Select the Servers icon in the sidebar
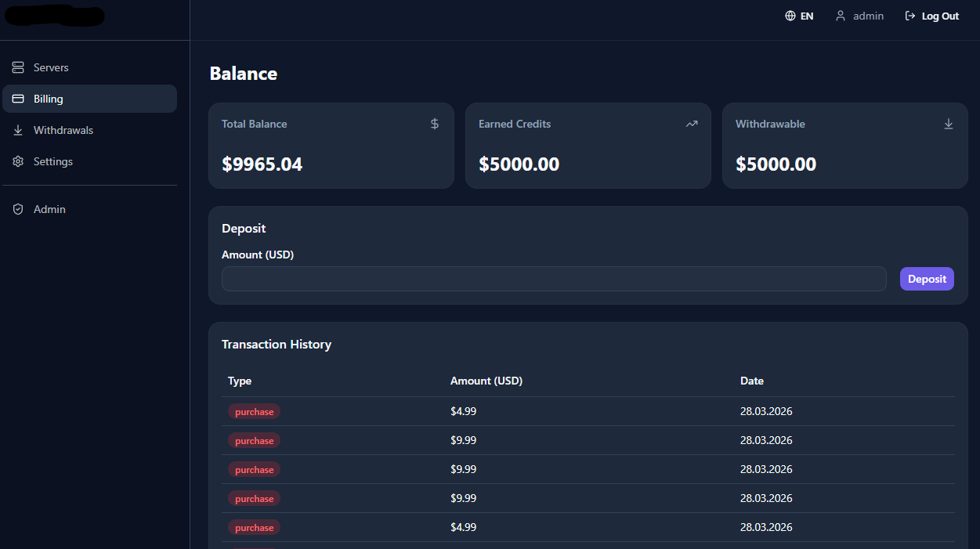 (17, 67)
